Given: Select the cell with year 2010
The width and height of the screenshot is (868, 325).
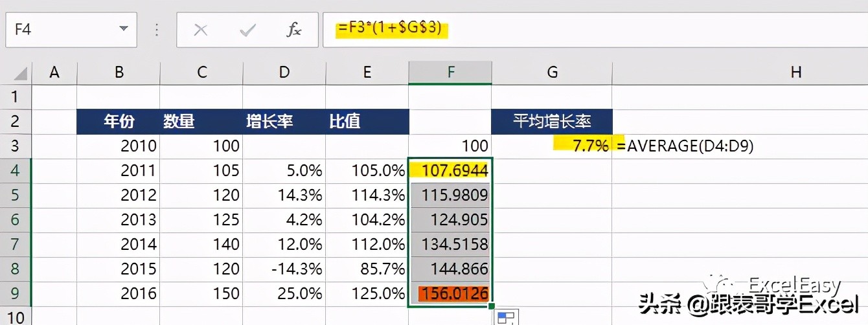Looking at the screenshot, I should tap(119, 146).
